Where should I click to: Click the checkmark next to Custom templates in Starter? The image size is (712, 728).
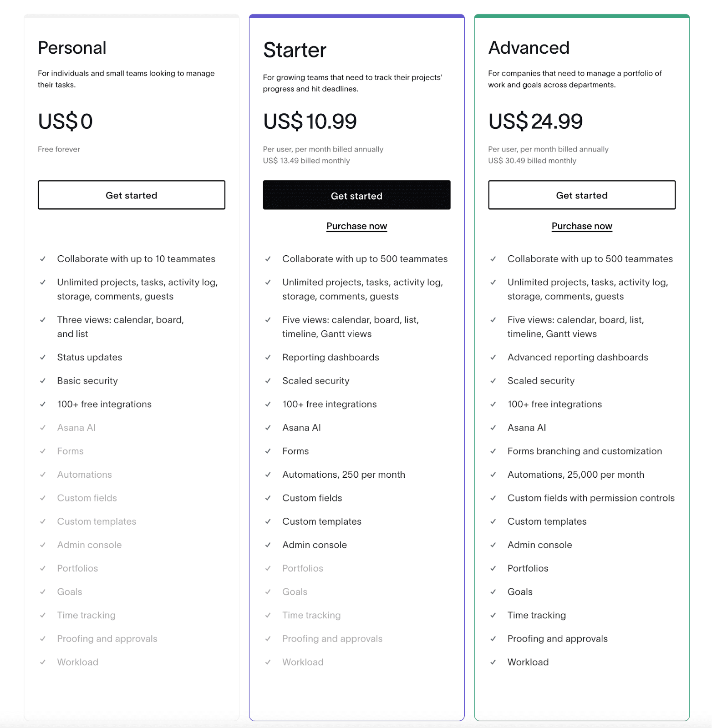tap(268, 521)
